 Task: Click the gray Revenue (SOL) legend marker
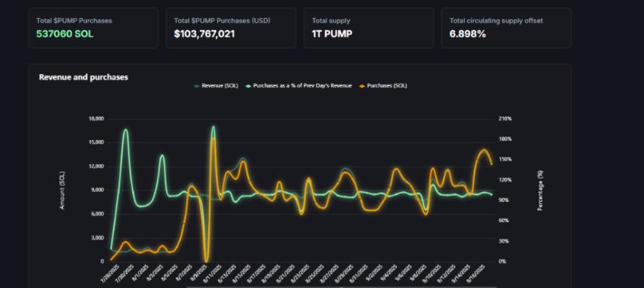pyautogui.click(x=197, y=86)
